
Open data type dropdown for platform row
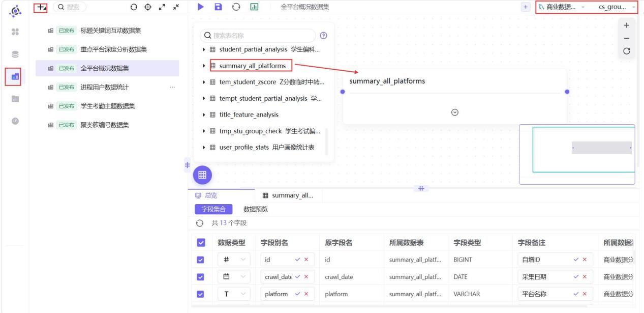tap(234, 294)
